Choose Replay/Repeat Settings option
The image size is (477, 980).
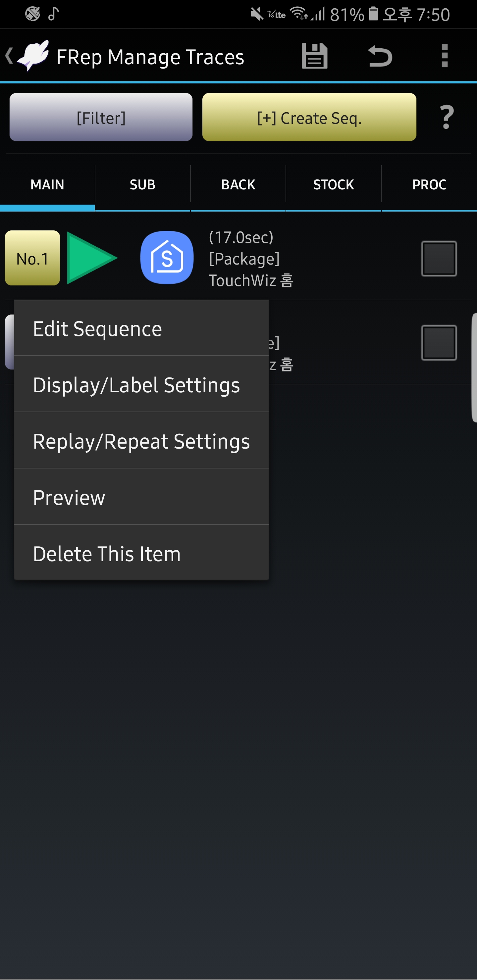(x=141, y=441)
